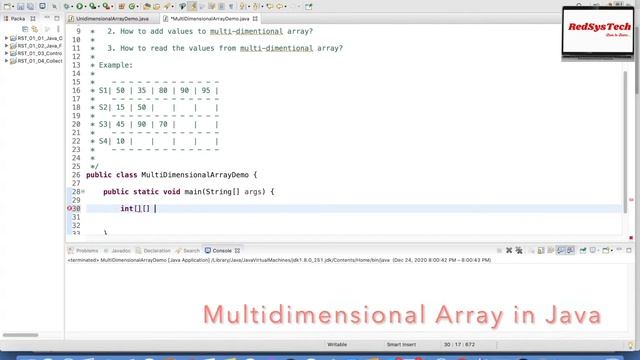Close the MultiDimensionalArrayDemo.java tab

(x=255, y=19)
